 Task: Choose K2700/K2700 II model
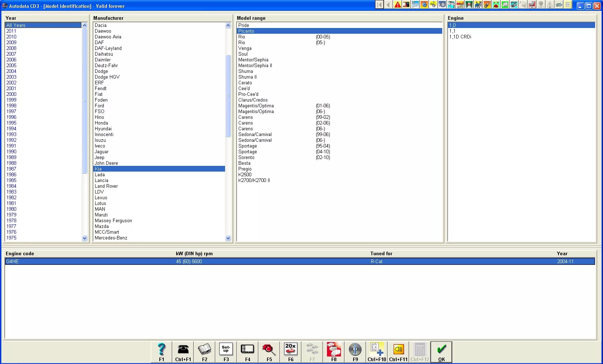[x=340, y=181]
